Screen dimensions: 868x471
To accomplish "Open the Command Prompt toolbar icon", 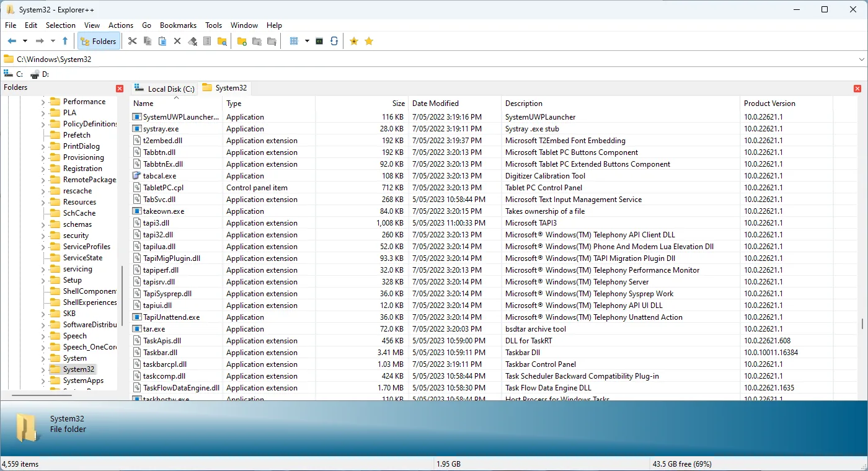I will tap(319, 41).
